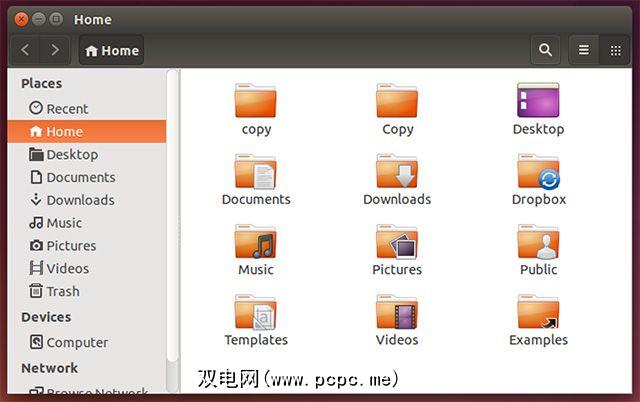Minimize the Home window
The height and width of the screenshot is (402, 640).
(x=39, y=19)
